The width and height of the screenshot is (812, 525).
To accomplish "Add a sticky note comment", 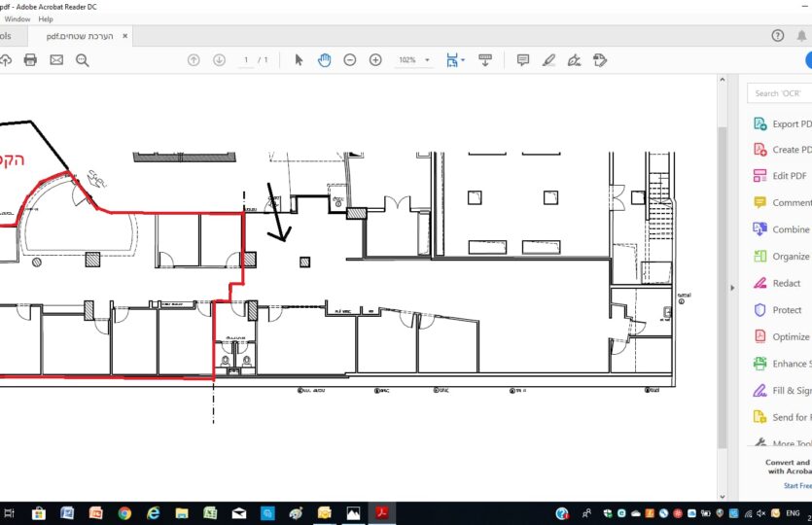I will tap(523, 60).
